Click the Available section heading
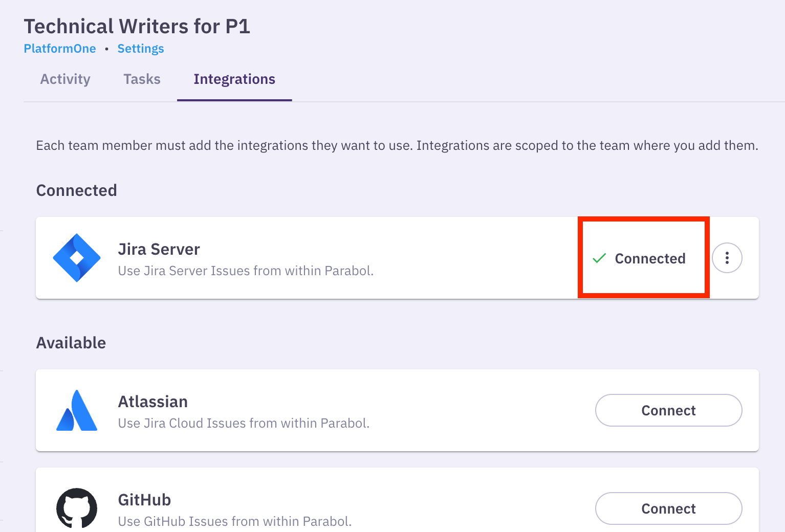785x532 pixels. point(71,343)
